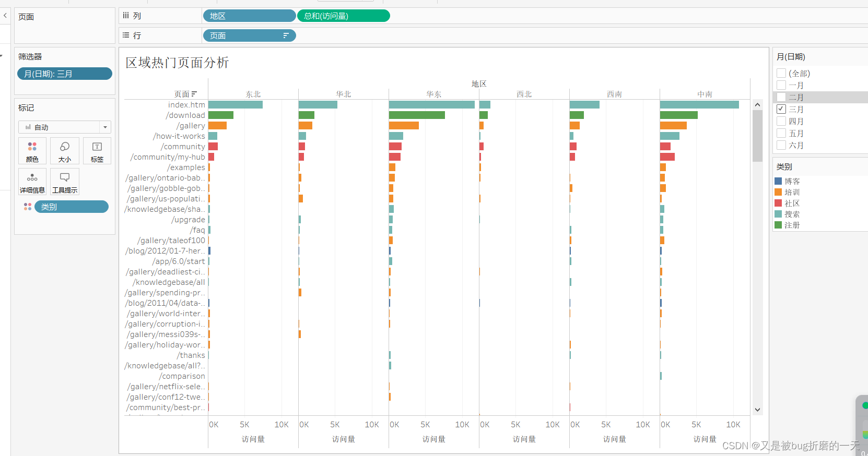Click the chart scrollbar up arrow

click(x=757, y=105)
